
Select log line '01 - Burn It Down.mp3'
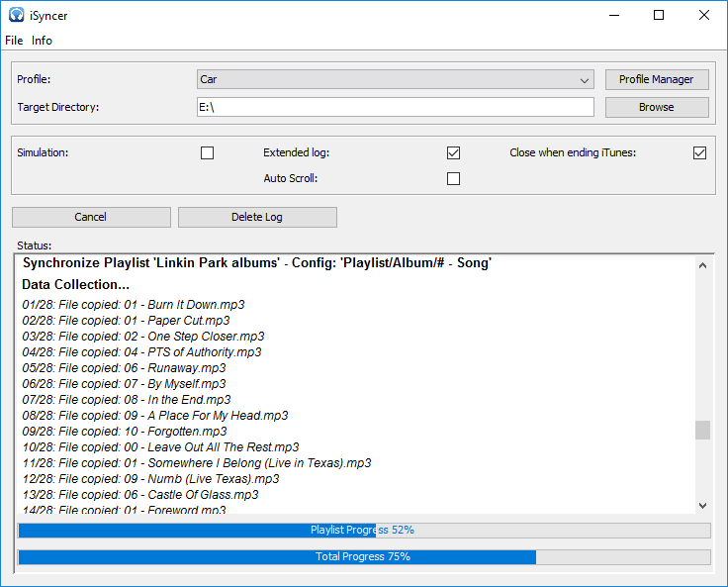(x=134, y=305)
